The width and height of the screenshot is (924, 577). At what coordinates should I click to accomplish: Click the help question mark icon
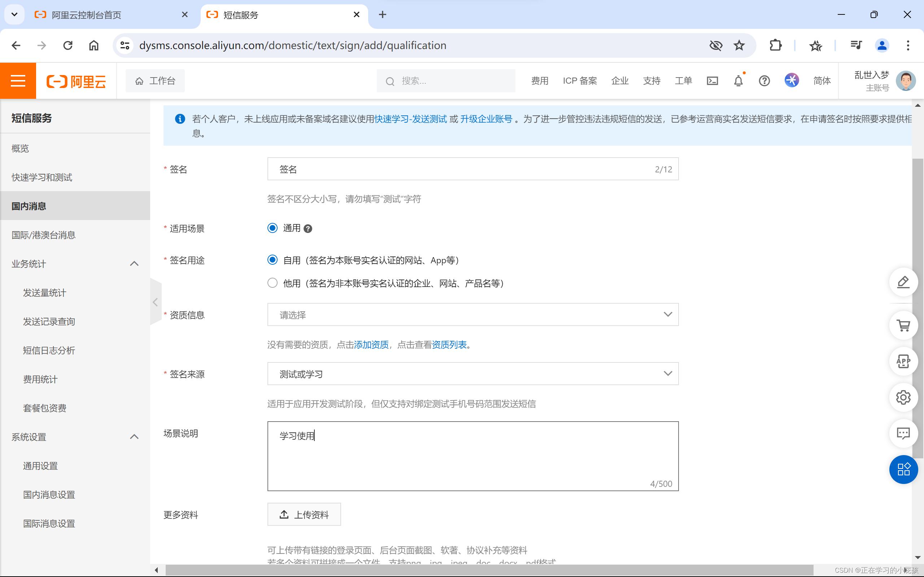point(764,80)
